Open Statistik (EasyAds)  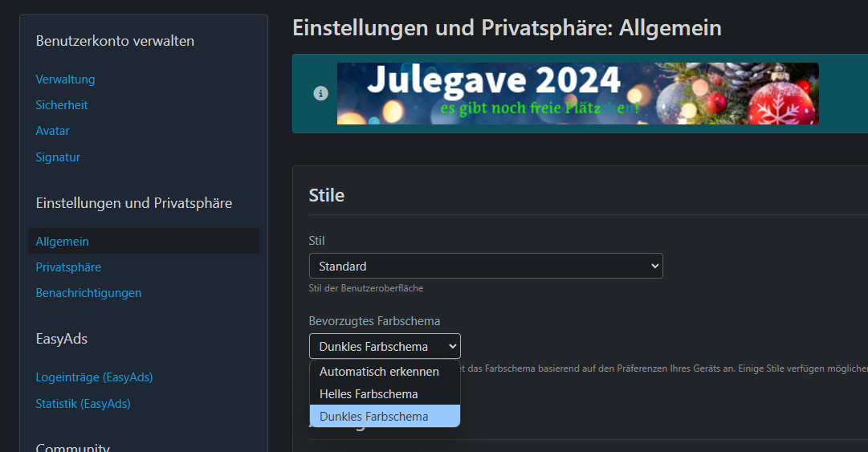(83, 404)
